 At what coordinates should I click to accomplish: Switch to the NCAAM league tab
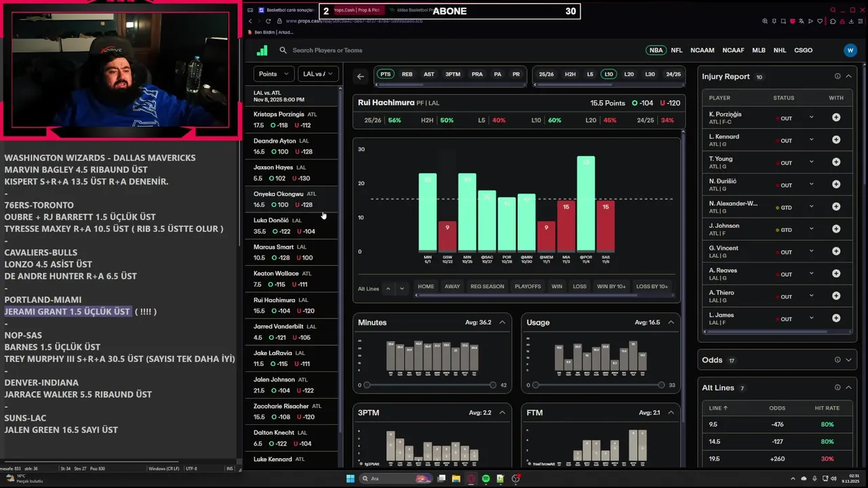pyautogui.click(x=702, y=50)
